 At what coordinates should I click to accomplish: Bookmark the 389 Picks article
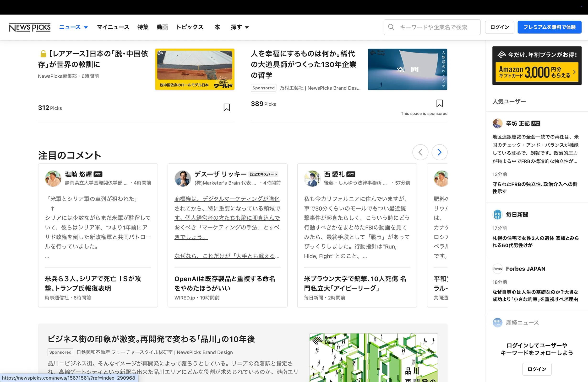click(x=439, y=103)
